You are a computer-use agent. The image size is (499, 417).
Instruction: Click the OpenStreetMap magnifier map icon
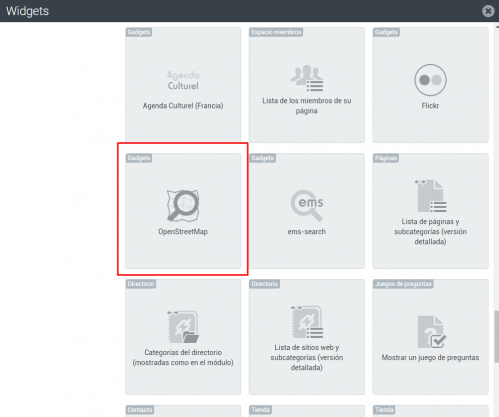(183, 206)
